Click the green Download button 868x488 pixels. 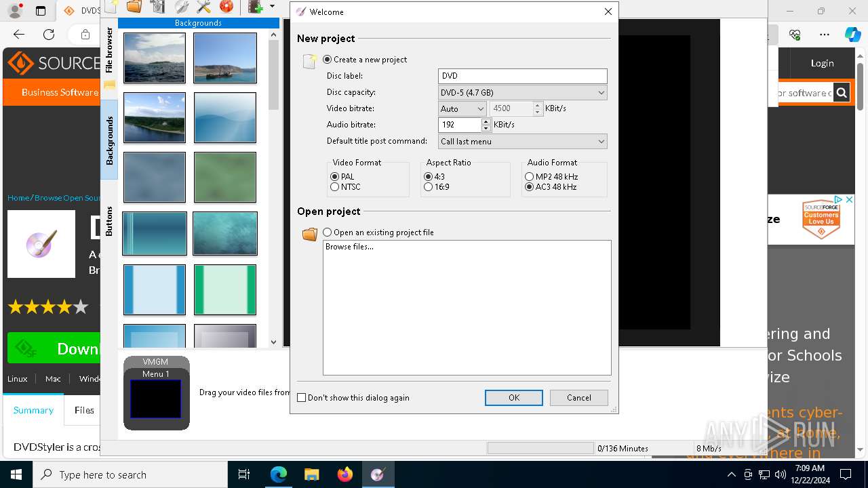point(54,348)
